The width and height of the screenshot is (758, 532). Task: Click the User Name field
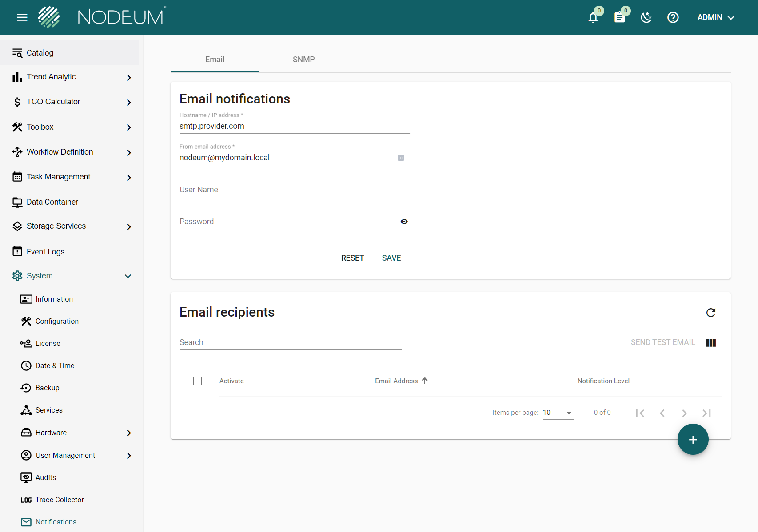tap(295, 190)
